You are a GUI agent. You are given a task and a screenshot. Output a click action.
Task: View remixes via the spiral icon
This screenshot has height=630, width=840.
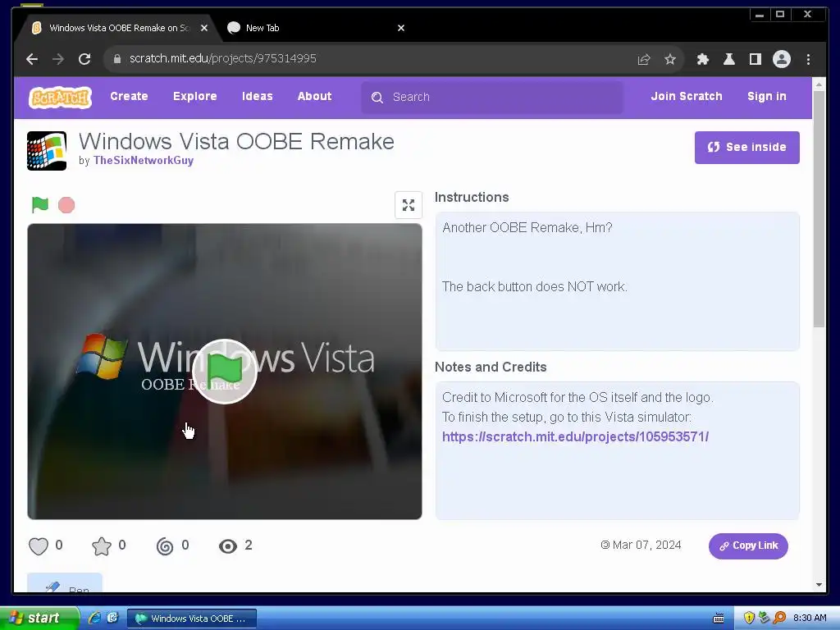coord(164,546)
